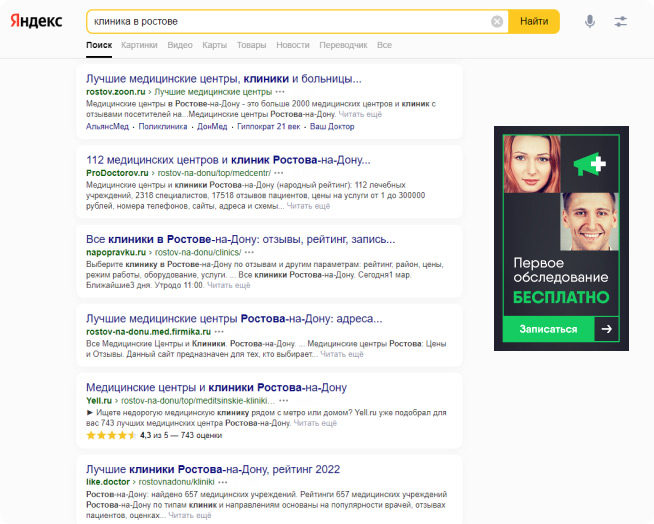Expand 'Читать ещё' in like.doctor snippet
This screenshot has width=654, height=524.
(189, 516)
